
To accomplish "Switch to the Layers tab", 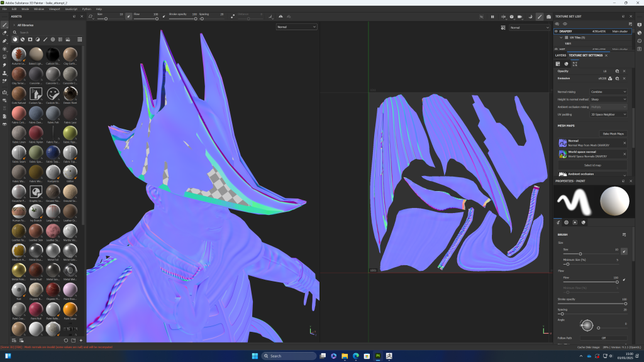I will click(x=560, y=55).
